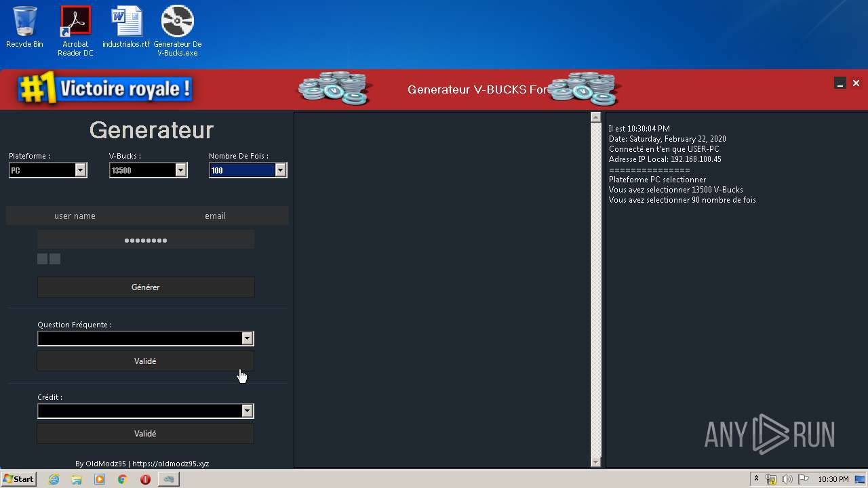Image resolution: width=868 pixels, height=488 pixels.
Task: Click the 'Vous avez selectionner 13500 V-Bucks' line
Action: [x=676, y=190]
